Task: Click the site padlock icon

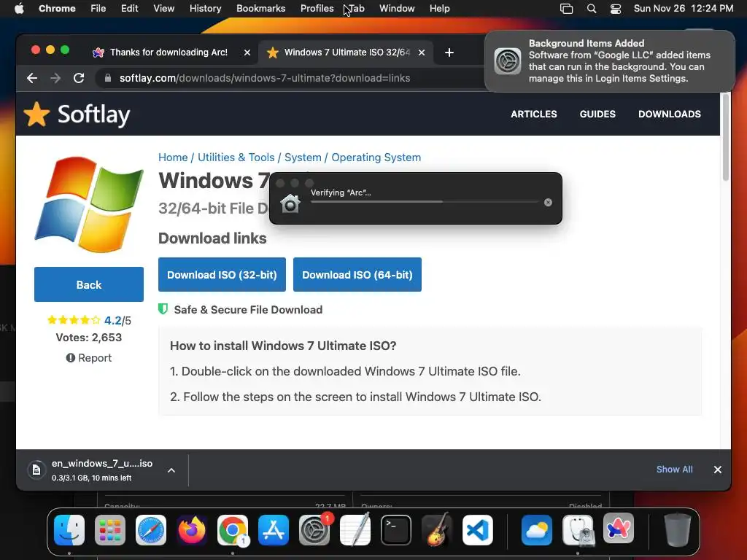Action: coord(108,78)
